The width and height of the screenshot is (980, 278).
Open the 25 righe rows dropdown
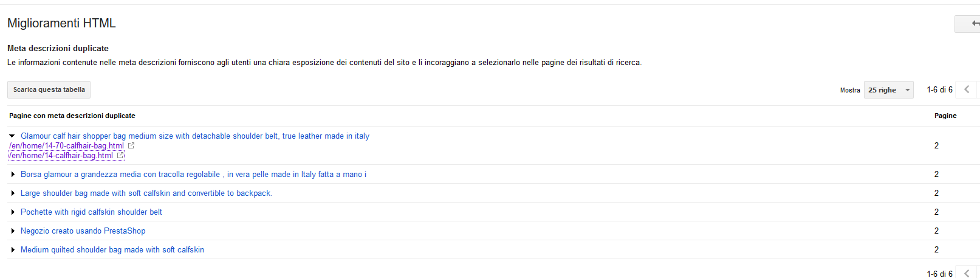[x=888, y=90]
